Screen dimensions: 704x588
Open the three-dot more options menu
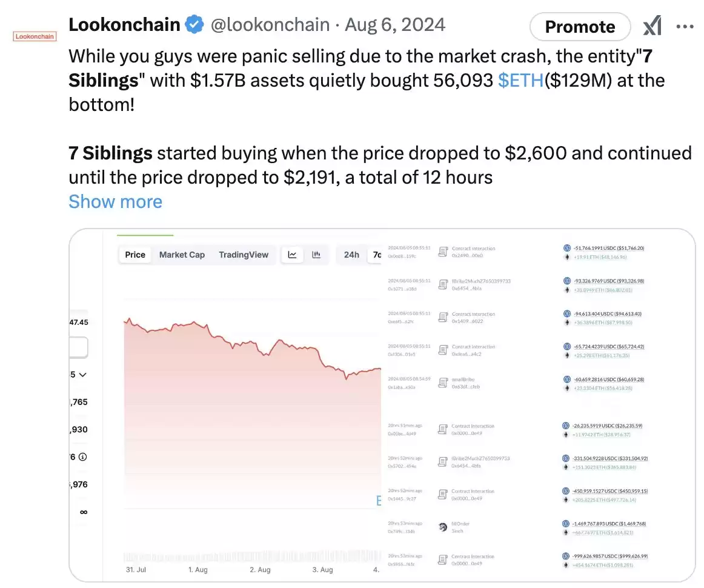pyautogui.click(x=685, y=27)
